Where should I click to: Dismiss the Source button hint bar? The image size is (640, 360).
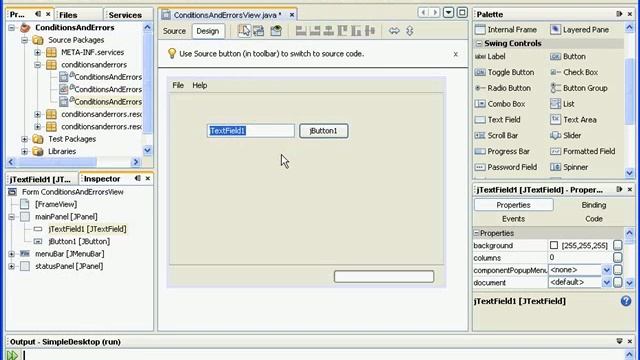[456, 54]
